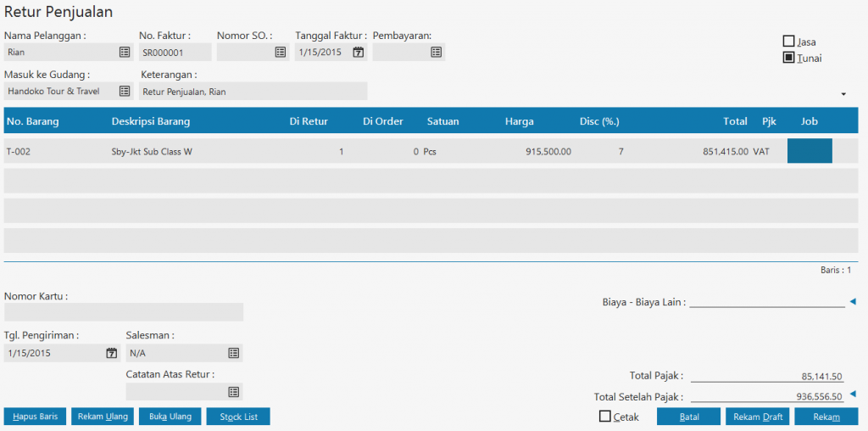This screenshot has width=868, height=431.
Task: Open the Salesman lookup list icon
Action: pyautogui.click(x=233, y=353)
